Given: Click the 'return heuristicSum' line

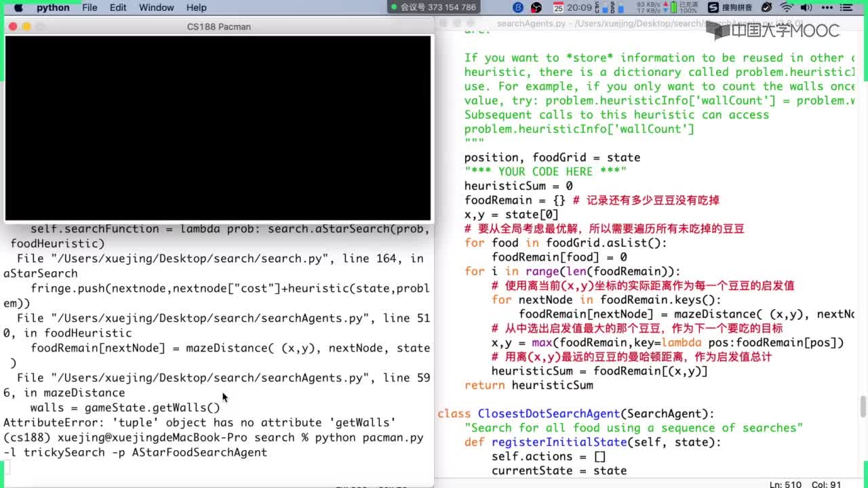Looking at the screenshot, I should (528, 385).
